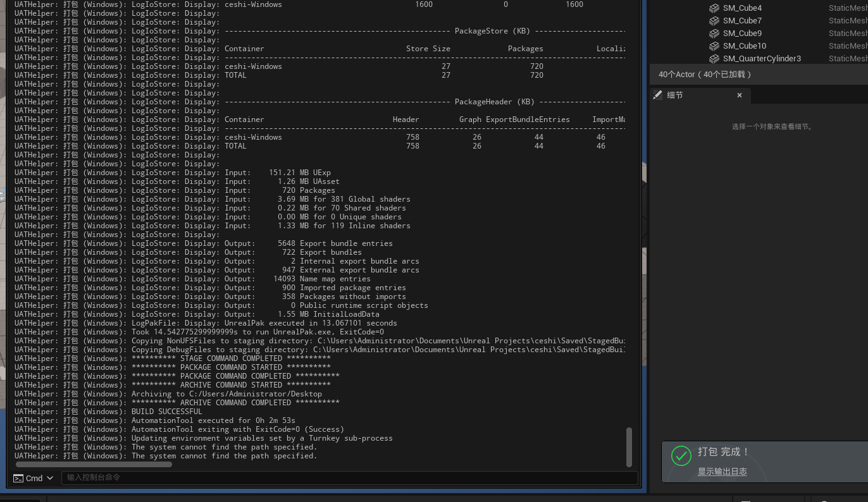The image size is (868, 502).
Task: Select SM_Cube7 in the outliner
Action: [x=742, y=21]
